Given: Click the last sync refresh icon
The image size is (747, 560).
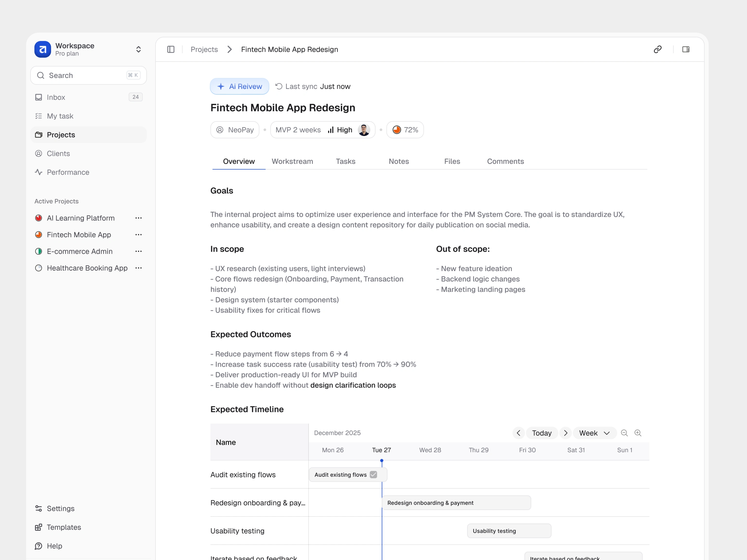Looking at the screenshot, I should [279, 87].
